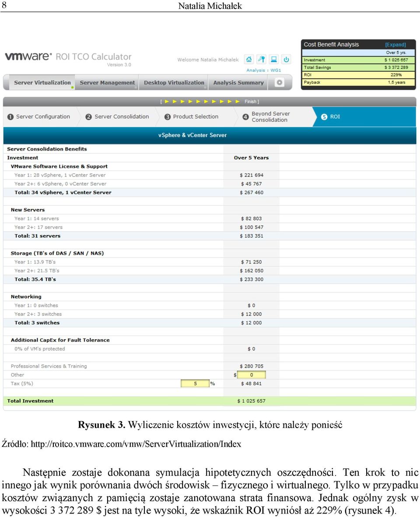This screenshot has width=420, height=517.
Task: Go to the Analysis Summary tab
Action: click(x=238, y=83)
